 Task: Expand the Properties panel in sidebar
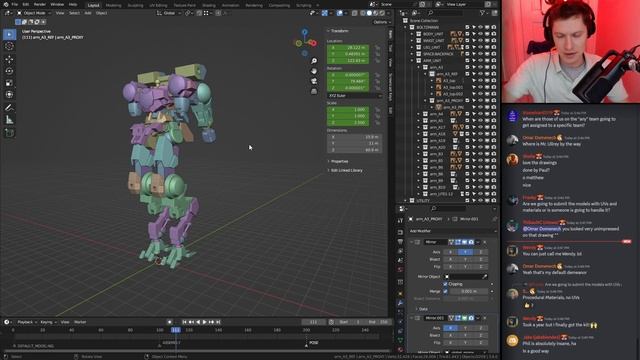pyautogui.click(x=338, y=161)
